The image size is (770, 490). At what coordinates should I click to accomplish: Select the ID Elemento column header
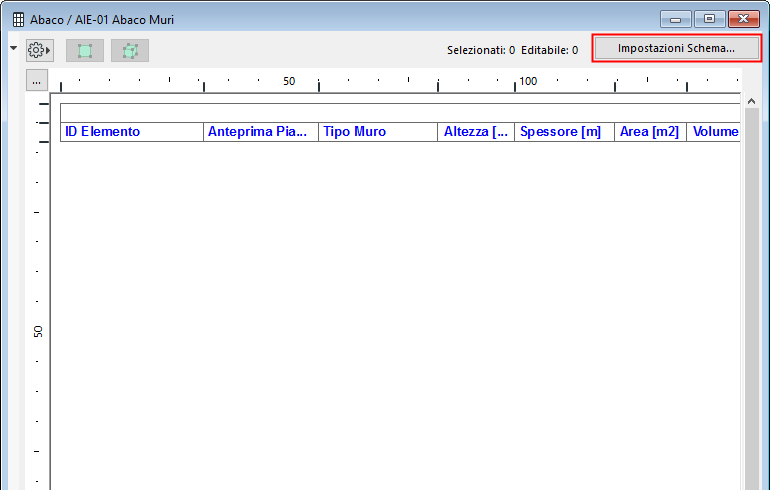pyautogui.click(x=132, y=132)
